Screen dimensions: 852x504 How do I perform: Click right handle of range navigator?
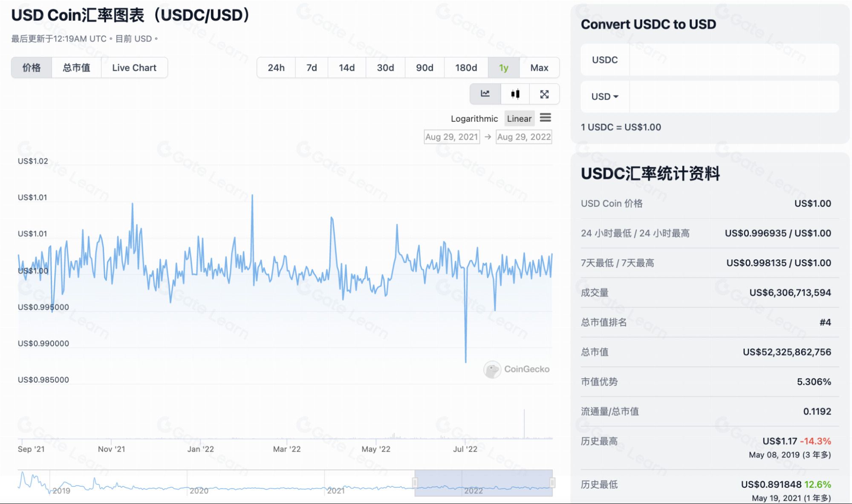pos(552,483)
